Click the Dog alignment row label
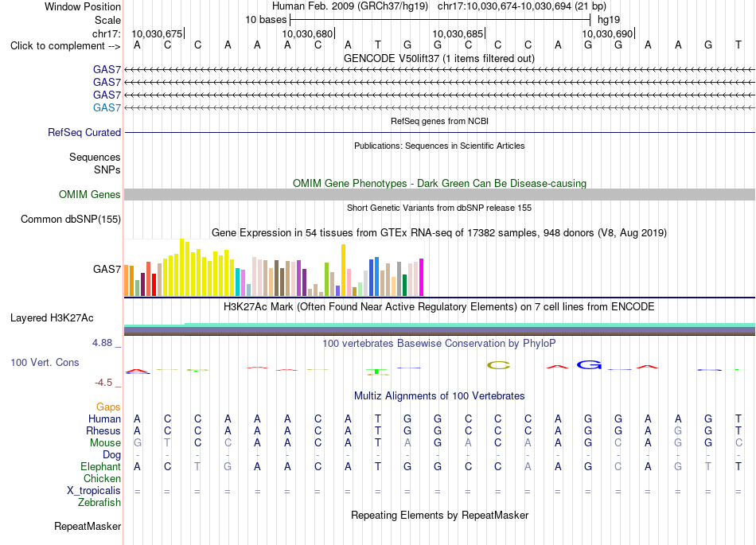756x545 pixels. [x=112, y=455]
